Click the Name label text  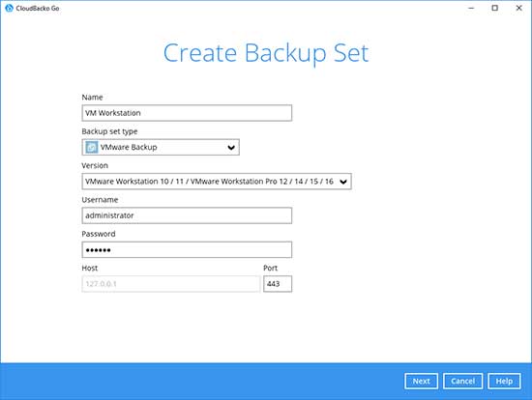pyautogui.click(x=92, y=98)
